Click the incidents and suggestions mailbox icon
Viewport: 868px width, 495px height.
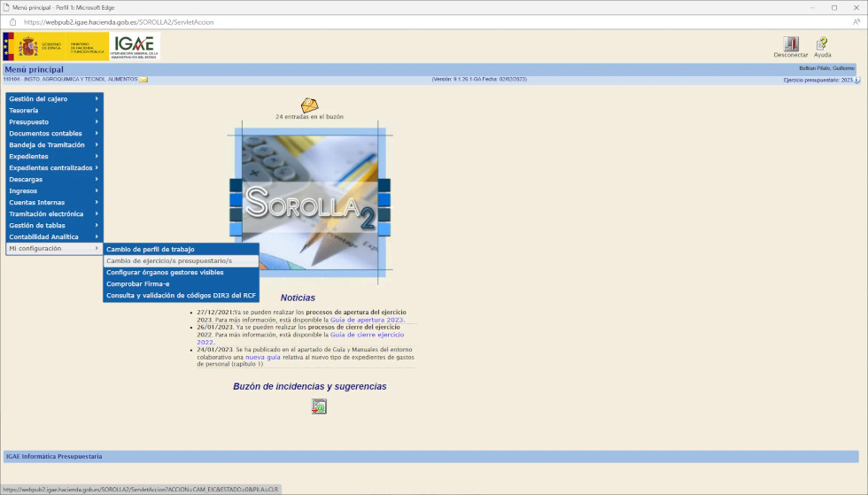(x=319, y=406)
